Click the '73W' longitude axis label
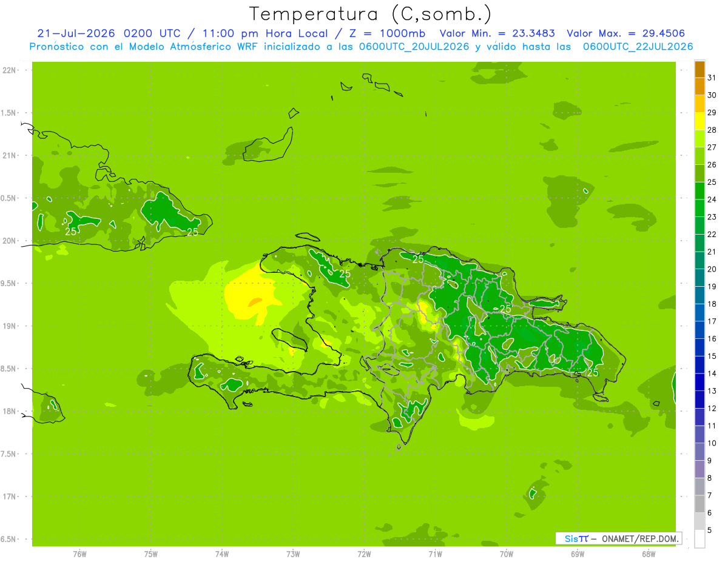The height and width of the screenshot is (562, 728). 292,554
